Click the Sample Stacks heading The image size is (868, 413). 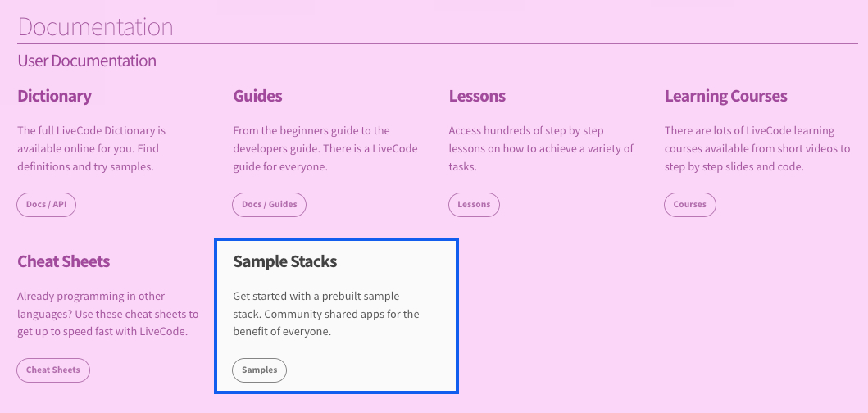pos(285,261)
